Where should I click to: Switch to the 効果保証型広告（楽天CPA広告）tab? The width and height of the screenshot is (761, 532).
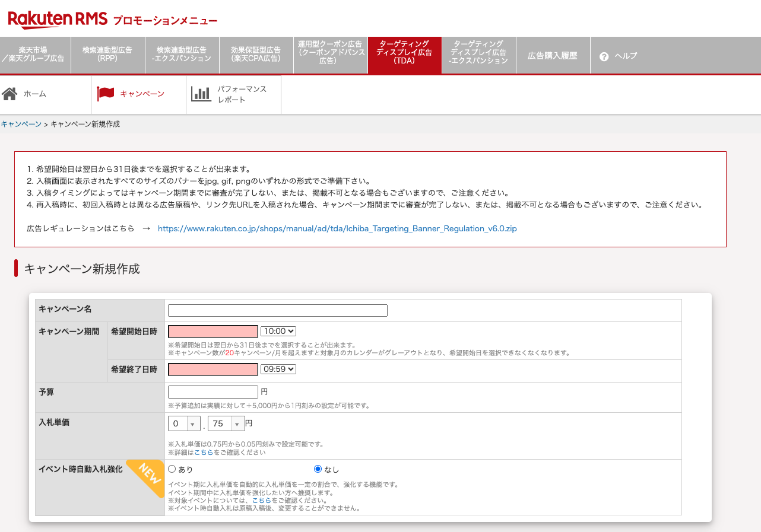(x=256, y=55)
